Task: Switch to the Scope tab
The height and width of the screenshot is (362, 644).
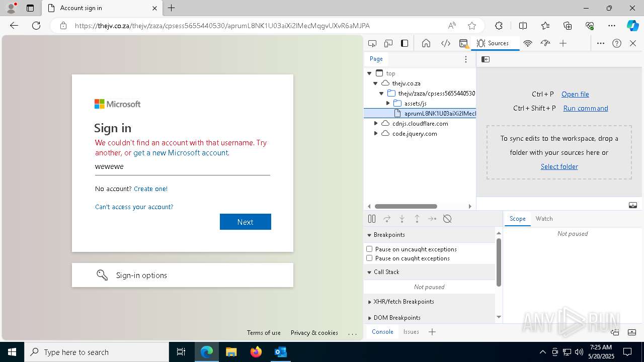Action: point(517,219)
